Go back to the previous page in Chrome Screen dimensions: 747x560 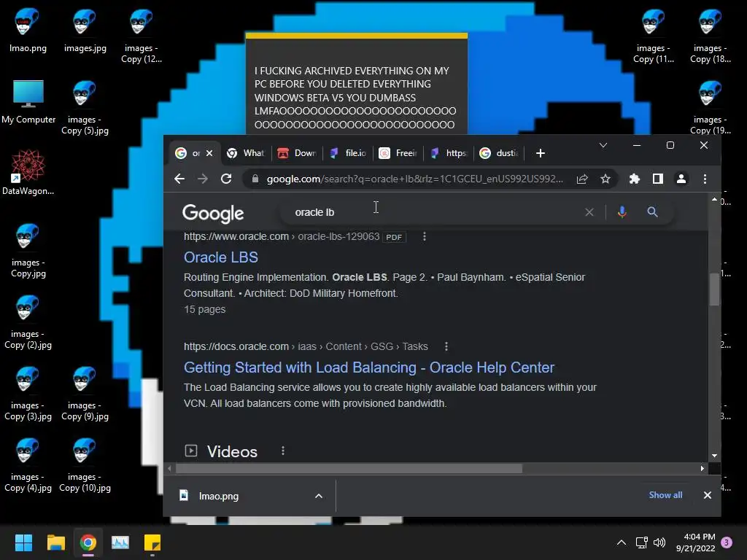pos(179,179)
